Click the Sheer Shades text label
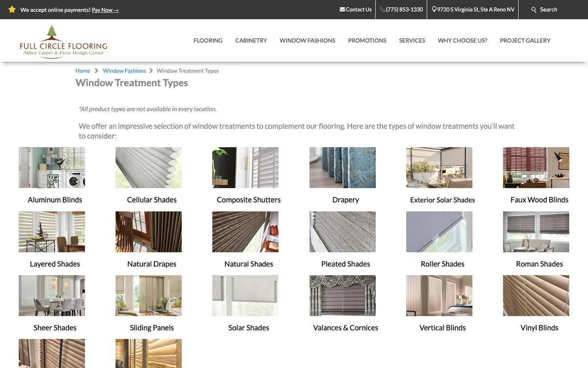Screen dimensions: 588x368 (55, 328)
